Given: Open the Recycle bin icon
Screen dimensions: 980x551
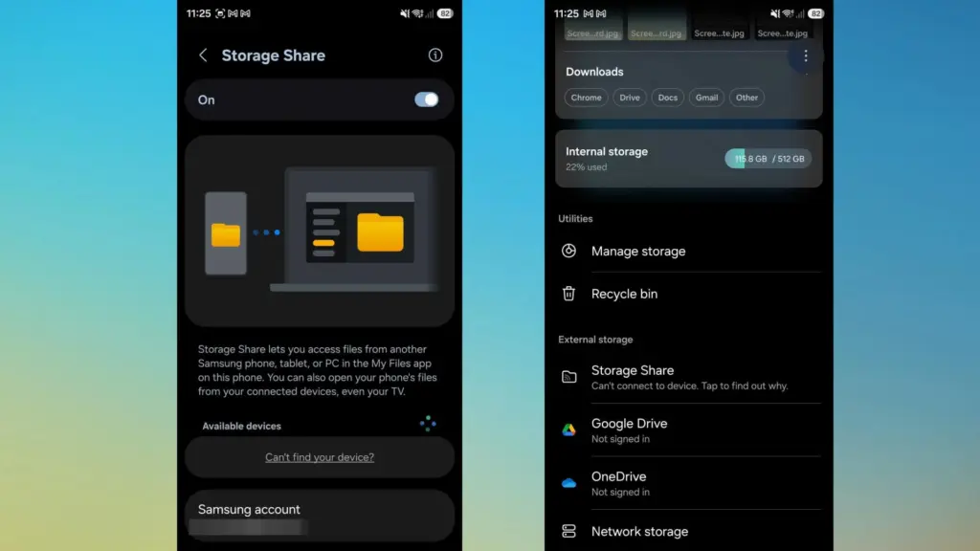Looking at the screenshot, I should (570, 294).
